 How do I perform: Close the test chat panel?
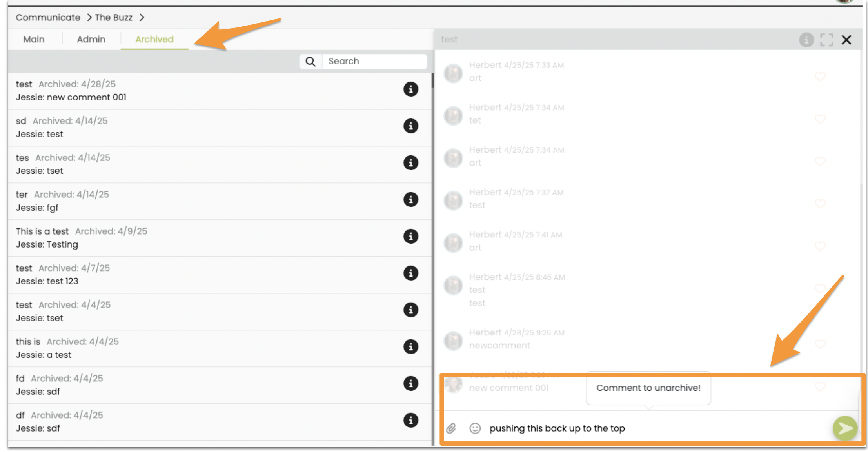coord(846,40)
